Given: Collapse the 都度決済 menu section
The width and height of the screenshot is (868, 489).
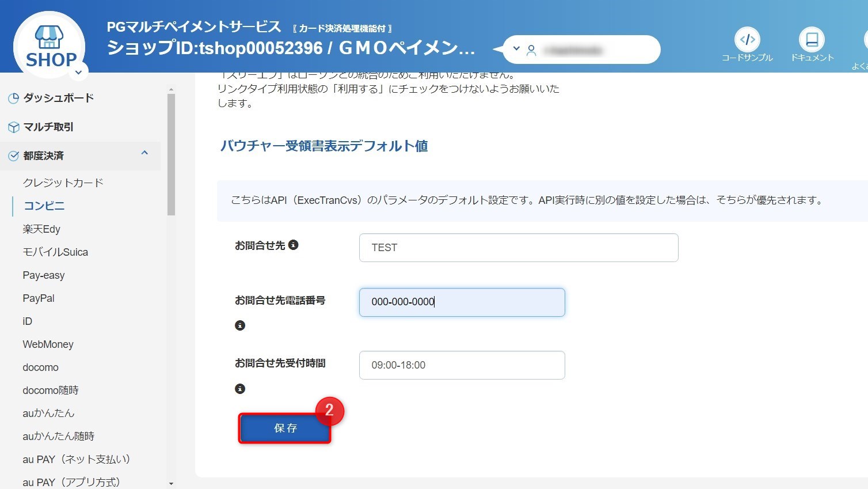Looking at the screenshot, I should (x=144, y=153).
